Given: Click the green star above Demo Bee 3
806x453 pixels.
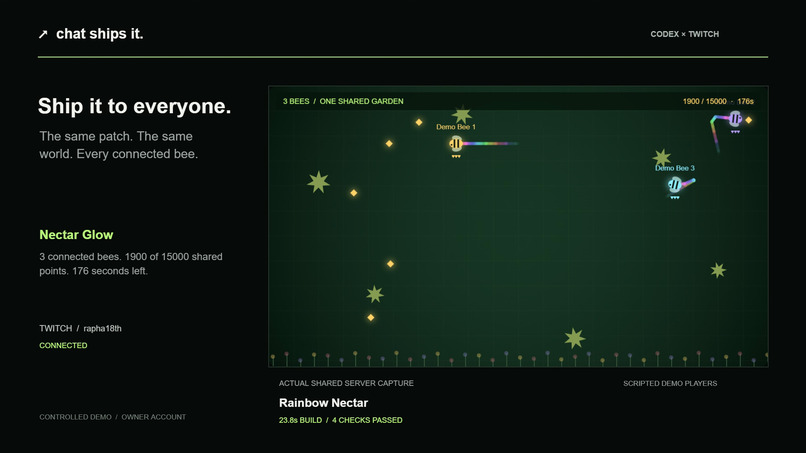Looking at the screenshot, I should (662, 157).
